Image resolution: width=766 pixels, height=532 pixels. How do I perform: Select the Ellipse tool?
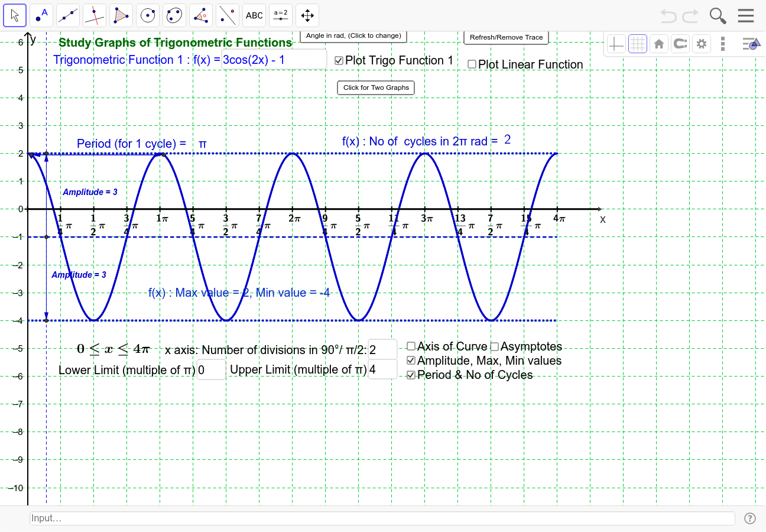[x=174, y=15]
